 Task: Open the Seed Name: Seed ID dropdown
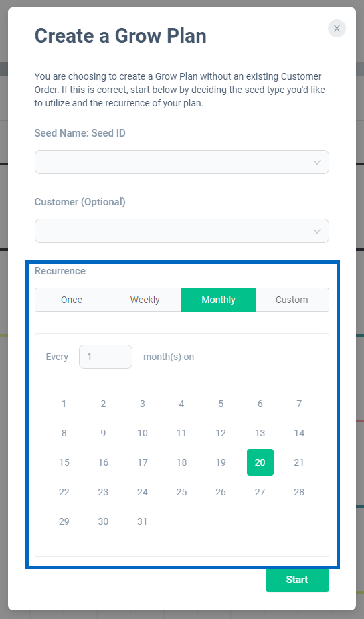(181, 162)
